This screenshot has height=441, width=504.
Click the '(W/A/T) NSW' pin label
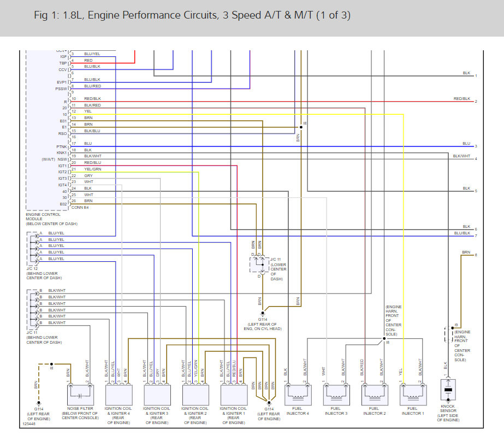(x=54, y=160)
